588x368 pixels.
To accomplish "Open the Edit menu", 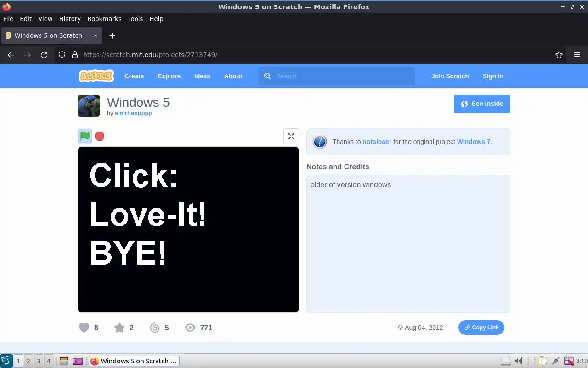I will 26,19.
